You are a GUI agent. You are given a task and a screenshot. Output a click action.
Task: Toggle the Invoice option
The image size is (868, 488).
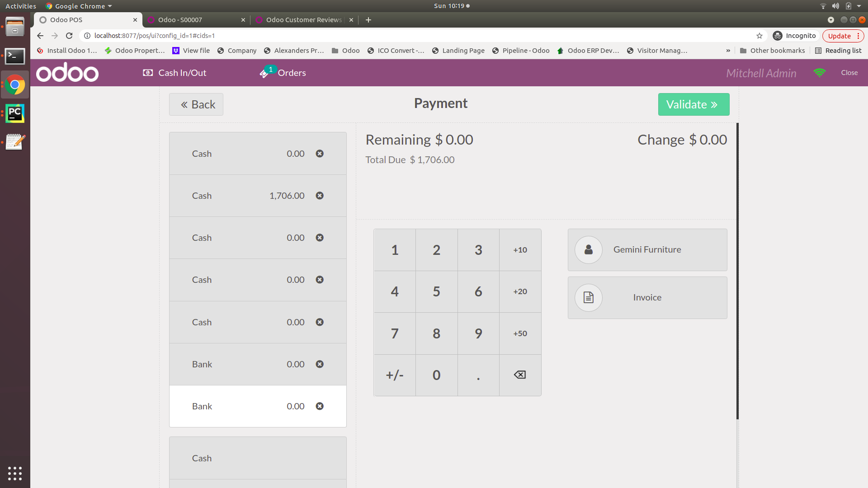coord(647,297)
